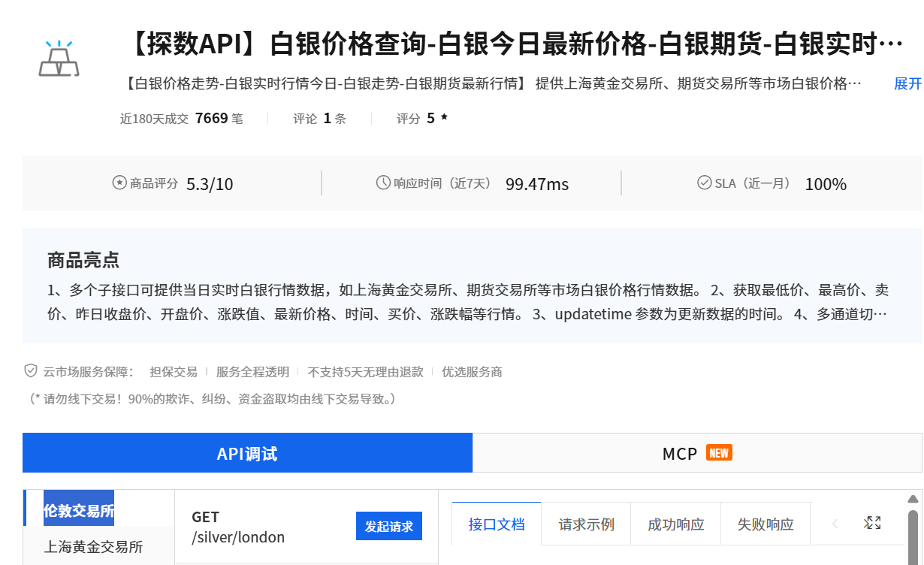Open the 成功响应 tab
Image resolution: width=924 pixels, height=565 pixels.
(676, 524)
